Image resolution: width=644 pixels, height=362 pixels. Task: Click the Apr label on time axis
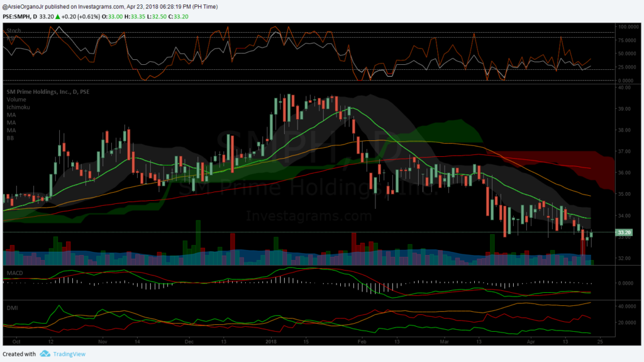531,342
